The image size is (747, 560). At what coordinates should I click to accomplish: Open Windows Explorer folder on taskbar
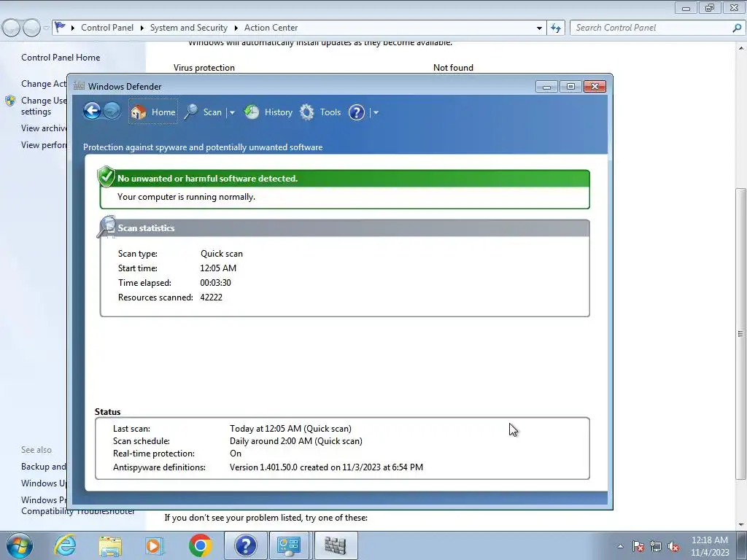tap(110, 545)
